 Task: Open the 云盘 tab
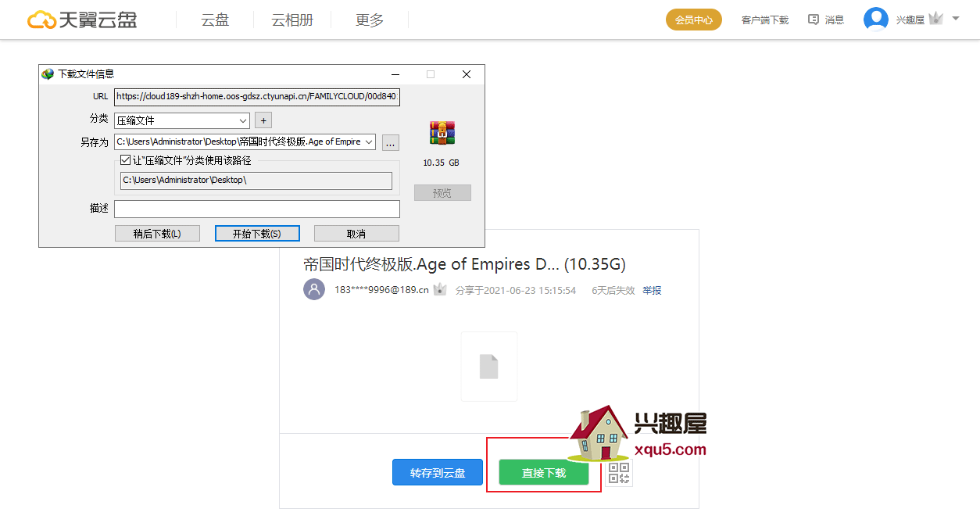(215, 20)
